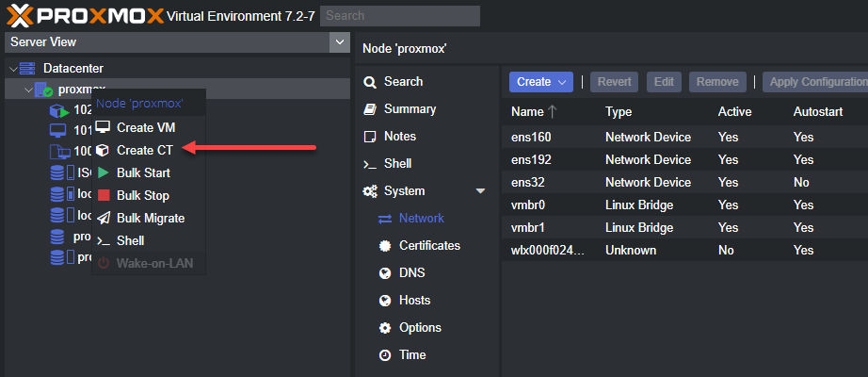This screenshot has width=868, height=377.
Task: Click the Certificates badge icon
Action: [385, 246]
